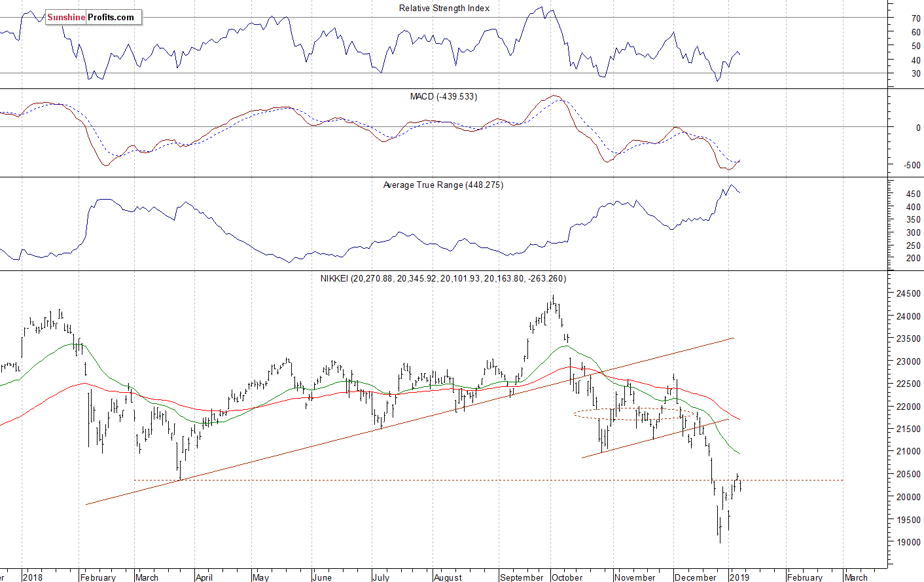Click the ATR 200 scale value

pyautogui.click(x=913, y=258)
